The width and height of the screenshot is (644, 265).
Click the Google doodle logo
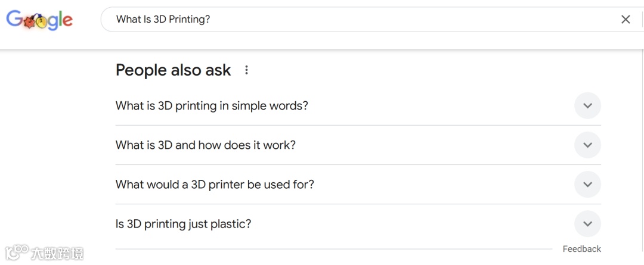(39, 20)
